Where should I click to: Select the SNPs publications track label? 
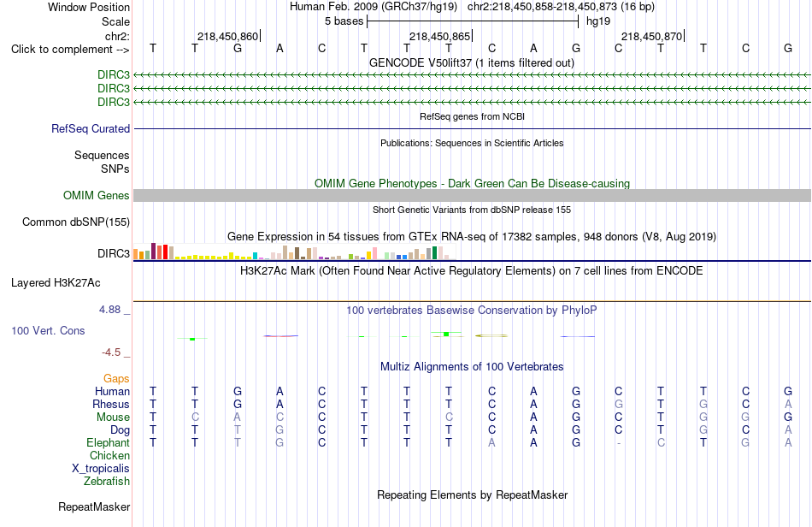tap(115, 169)
